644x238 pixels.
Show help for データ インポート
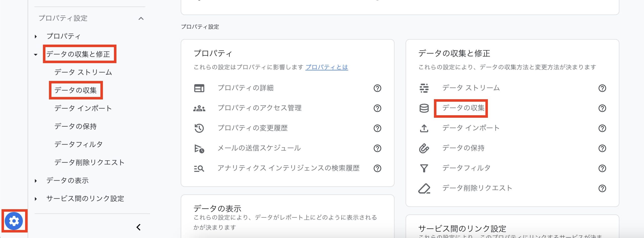click(602, 128)
